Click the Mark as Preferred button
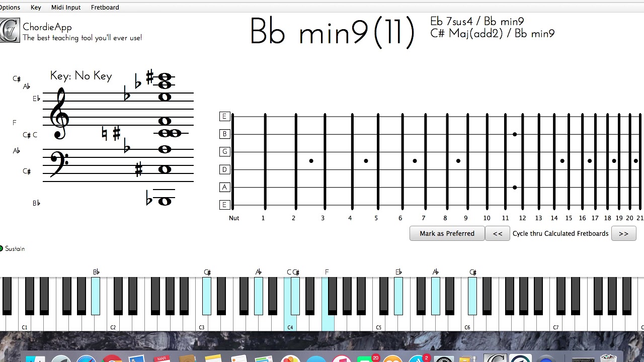Image resolution: width=644 pixels, height=362 pixels. coord(447,233)
